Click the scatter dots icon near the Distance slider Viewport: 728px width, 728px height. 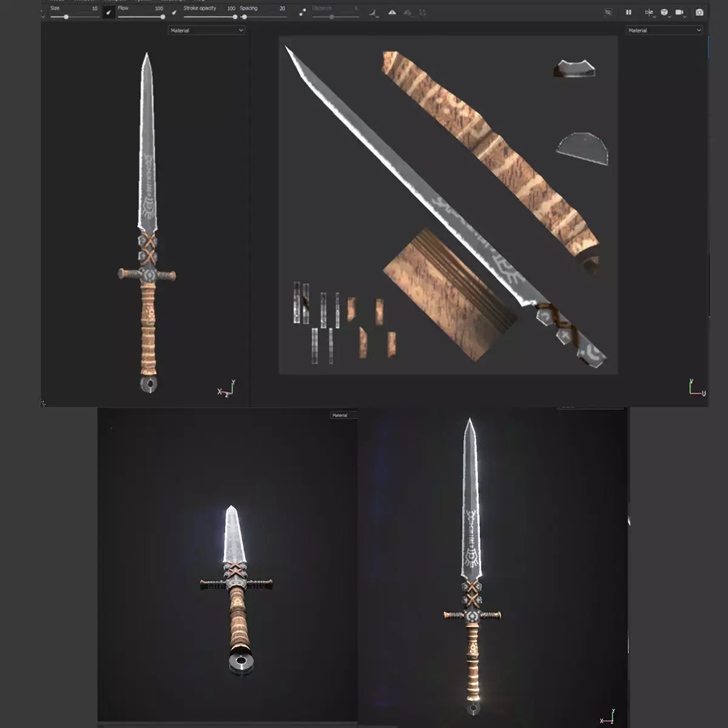point(302,10)
